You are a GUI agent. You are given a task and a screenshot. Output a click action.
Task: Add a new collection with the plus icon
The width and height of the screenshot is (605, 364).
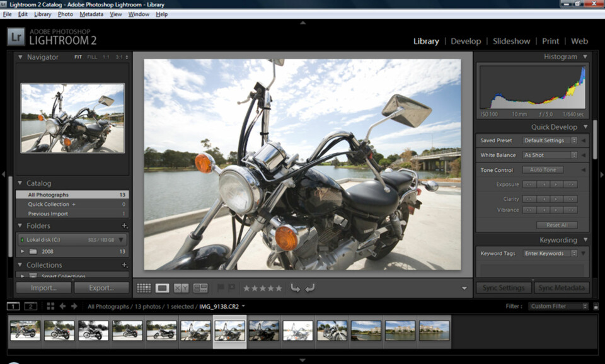124,265
